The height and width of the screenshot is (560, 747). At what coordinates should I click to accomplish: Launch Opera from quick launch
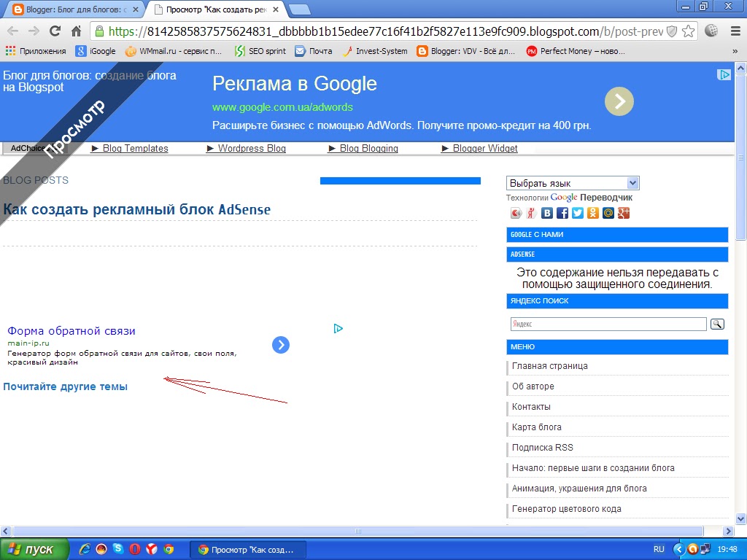tap(135, 549)
